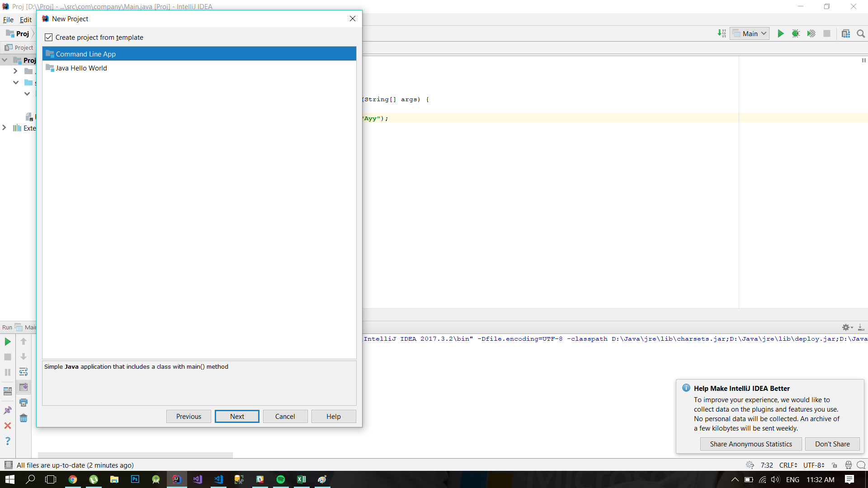
Task: Click the Run panel label
Action: 7,327
